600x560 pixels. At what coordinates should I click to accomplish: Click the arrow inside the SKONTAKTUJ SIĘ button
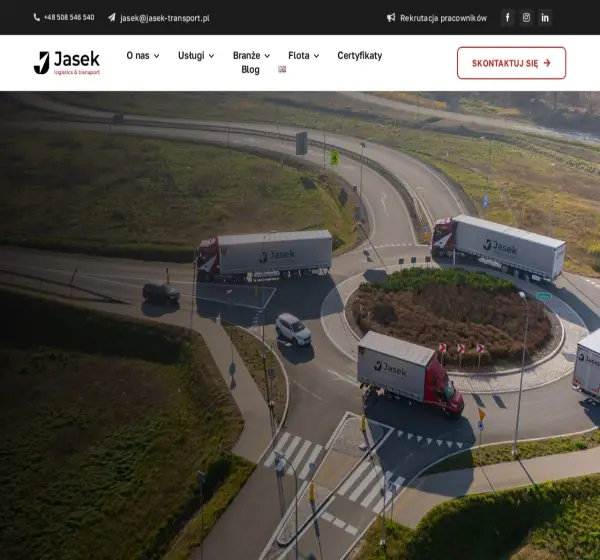click(x=547, y=63)
